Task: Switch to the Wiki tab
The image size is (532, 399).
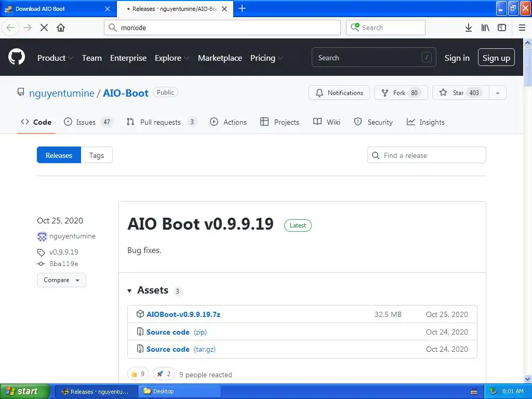Action: pos(326,122)
